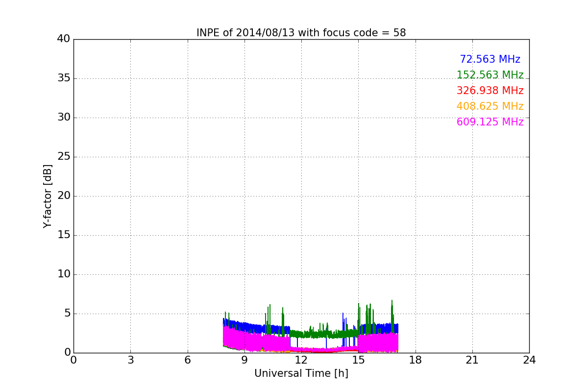The image size is (588, 392).
Task: Click x-axis tick label 18
Action: 416,360
